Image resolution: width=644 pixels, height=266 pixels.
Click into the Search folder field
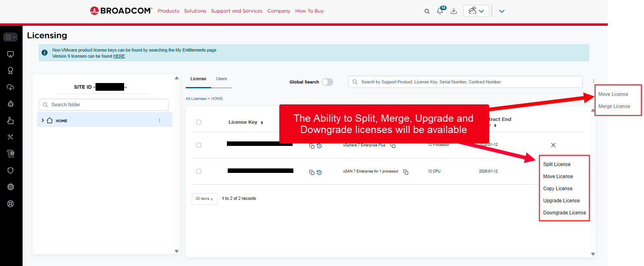[104, 105]
